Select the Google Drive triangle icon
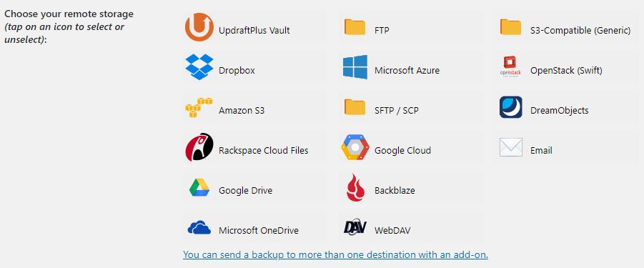 pos(199,187)
